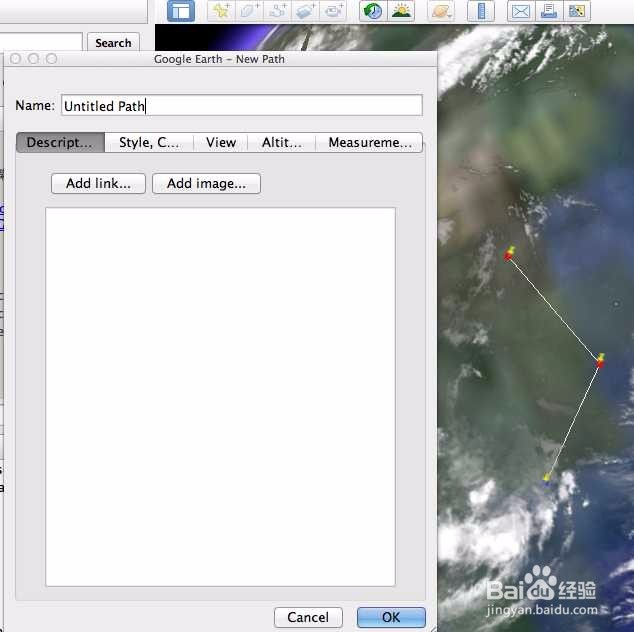The width and height of the screenshot is (634, 632).
Task: Click the Add Polygon toolbar icon
Action: [249, 11]
